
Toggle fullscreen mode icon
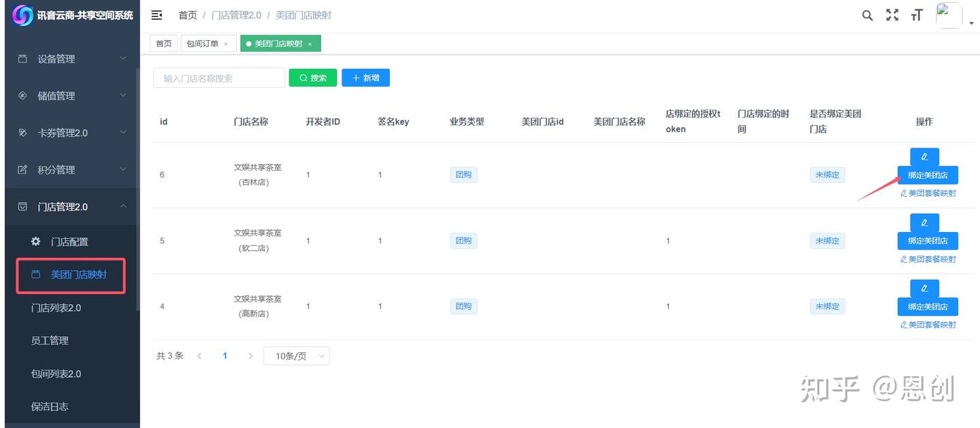pos(892,15)
